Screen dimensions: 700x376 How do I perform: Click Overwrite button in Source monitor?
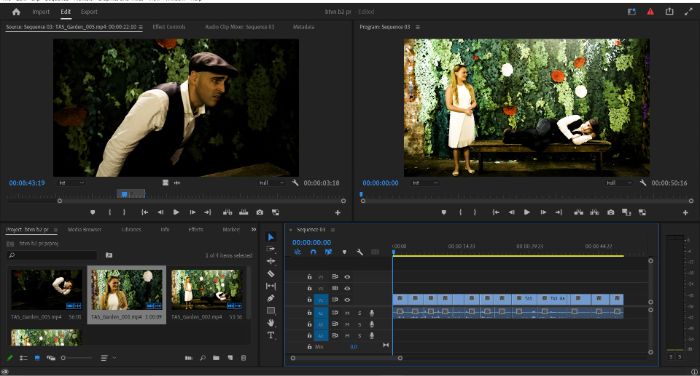(x=243, y=213)
